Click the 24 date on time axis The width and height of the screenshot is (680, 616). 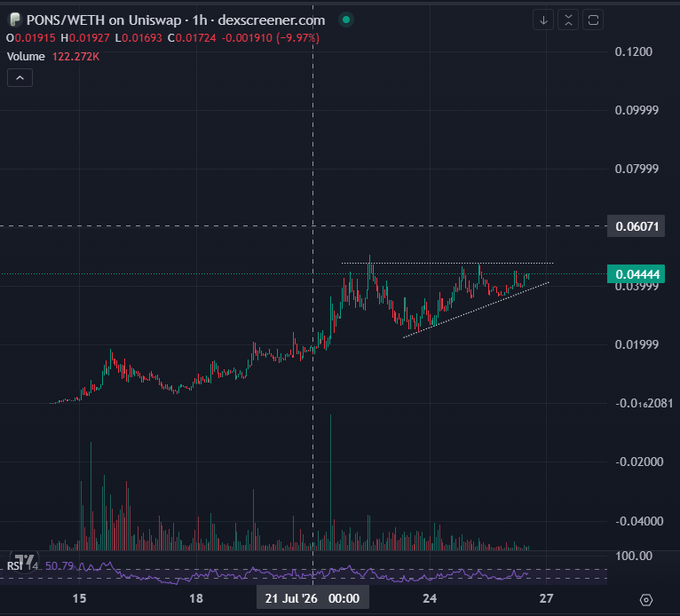429,599
